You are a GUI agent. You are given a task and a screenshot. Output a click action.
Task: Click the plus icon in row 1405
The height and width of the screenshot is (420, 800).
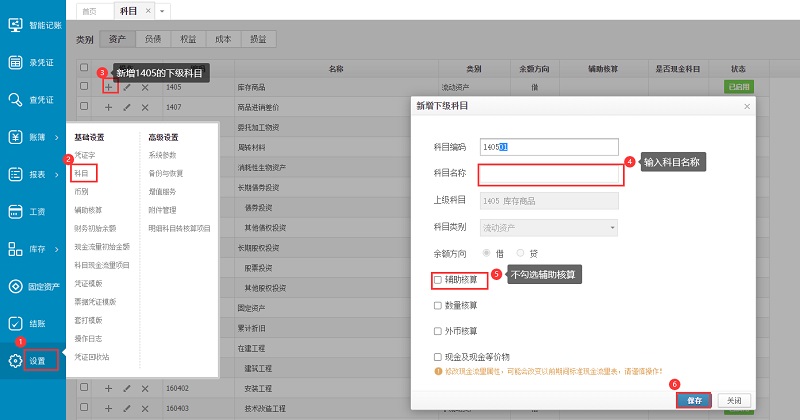point(108,88)
